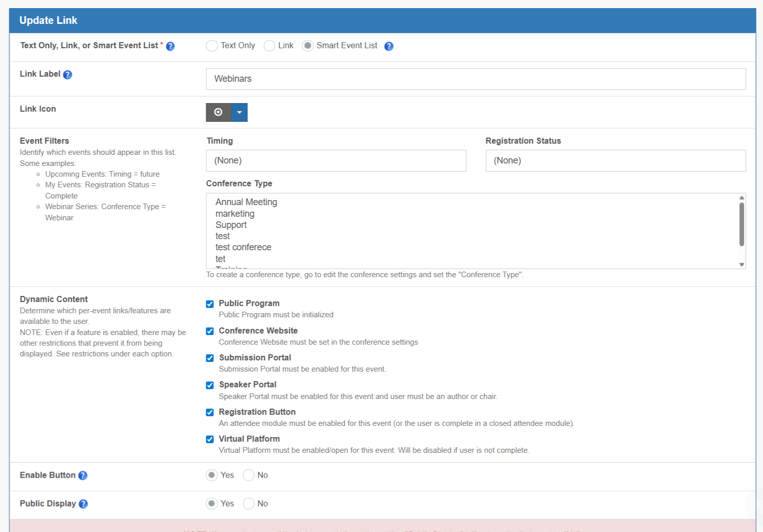
Task: Expand the Timing dropdown
Action: point(336,160)
